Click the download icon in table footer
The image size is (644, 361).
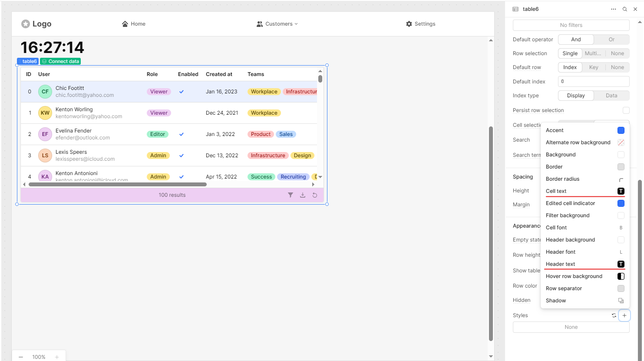pyautogui.click(x=303, y=195)
